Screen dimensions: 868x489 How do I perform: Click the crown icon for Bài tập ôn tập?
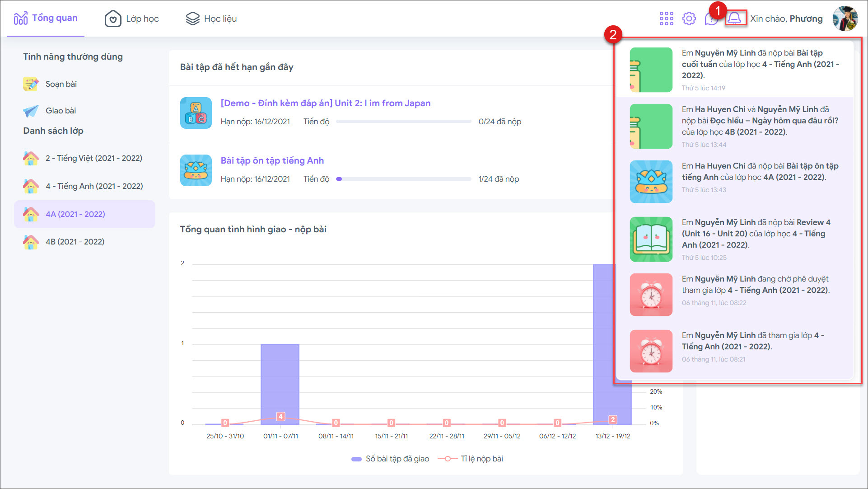click(x=196, y=170)
